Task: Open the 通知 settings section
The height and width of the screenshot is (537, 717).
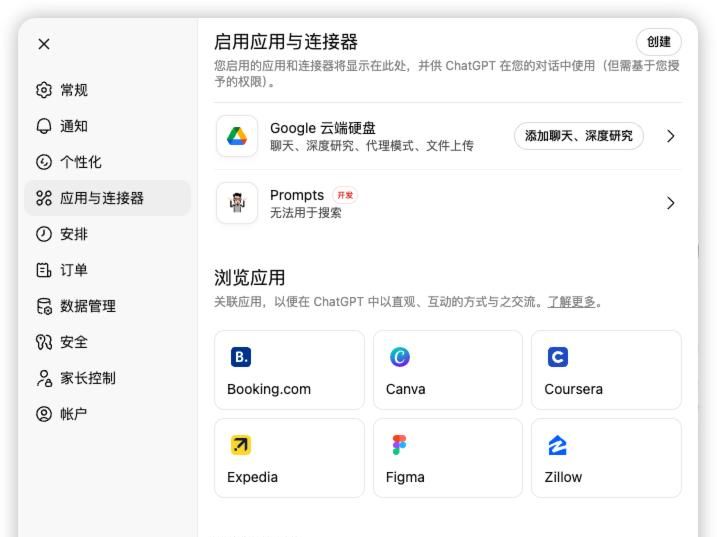Action: [x=107, y=126]
